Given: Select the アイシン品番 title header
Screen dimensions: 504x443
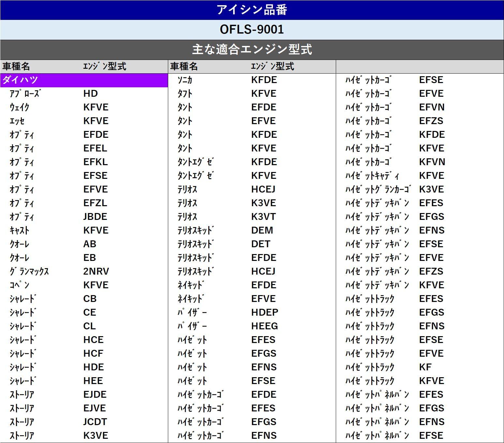Looking at the screenshot, I should pyautogui.click(x=252, y=10).
